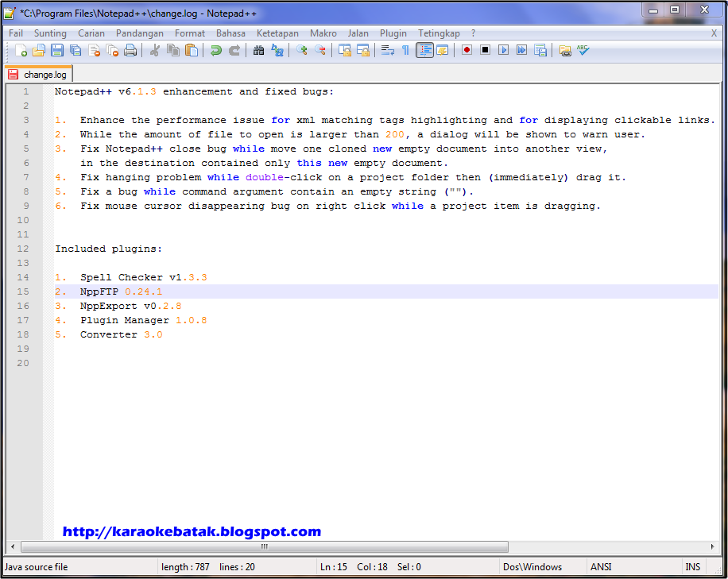Click Dos\Windows in status bar
Viewport: 728px width, 579px height.
point(532,567)
